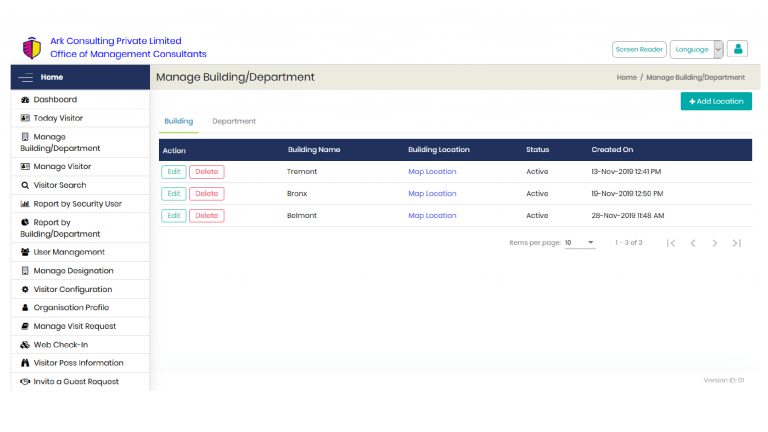Go to next page of results
This screenshot has height=432, width=768.
[715, 243]
